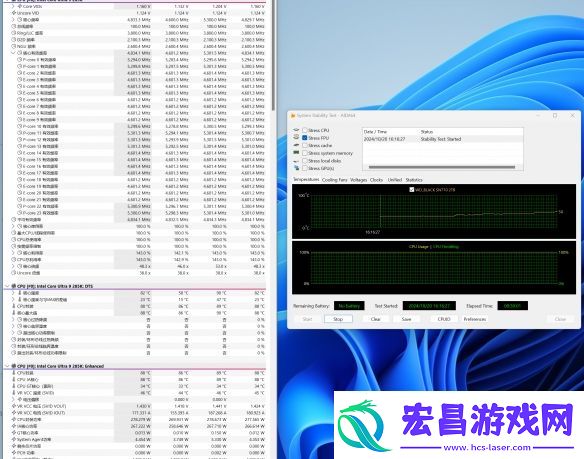
Task: Click the clock icon beside P-core 10
Action: click(19, 126)
